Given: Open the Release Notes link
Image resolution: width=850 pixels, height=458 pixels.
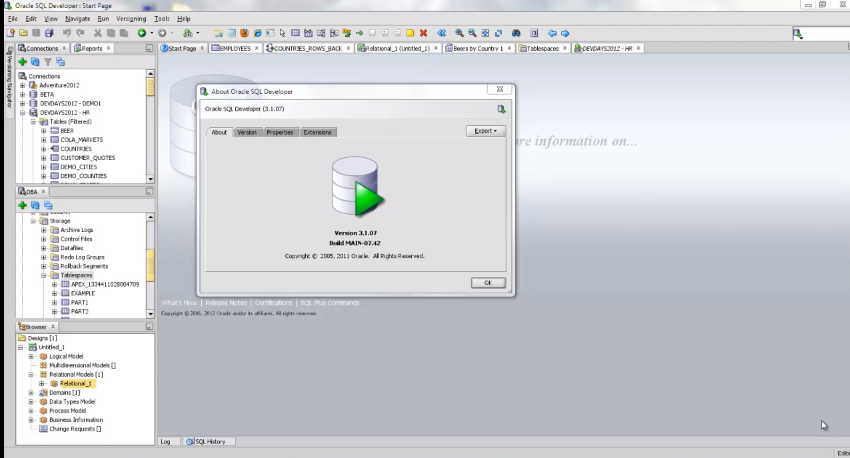Looking at the screenshot, I should 226,302.
